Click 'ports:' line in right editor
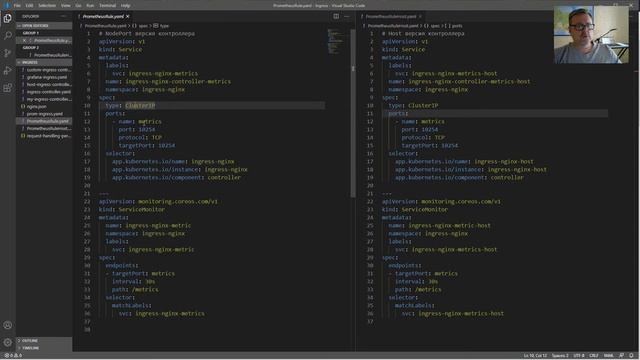 click(x=398, y=113)
